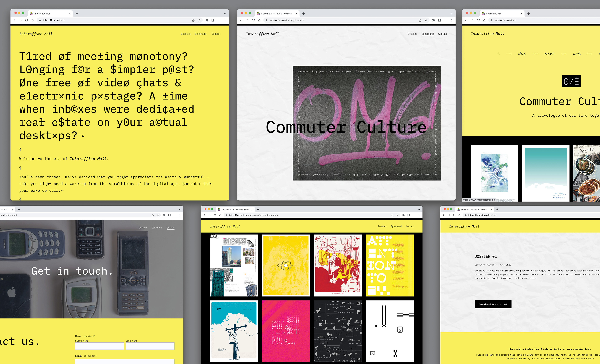Toggle the side panel icon in the contact window
Image resolution: width=600 pixels, height=364 pixels.
pos(170,215)
